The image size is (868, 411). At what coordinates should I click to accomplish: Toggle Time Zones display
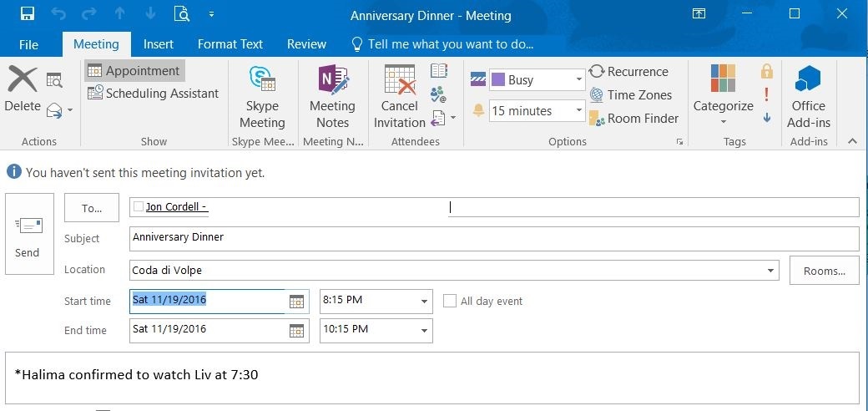point(630,94)
